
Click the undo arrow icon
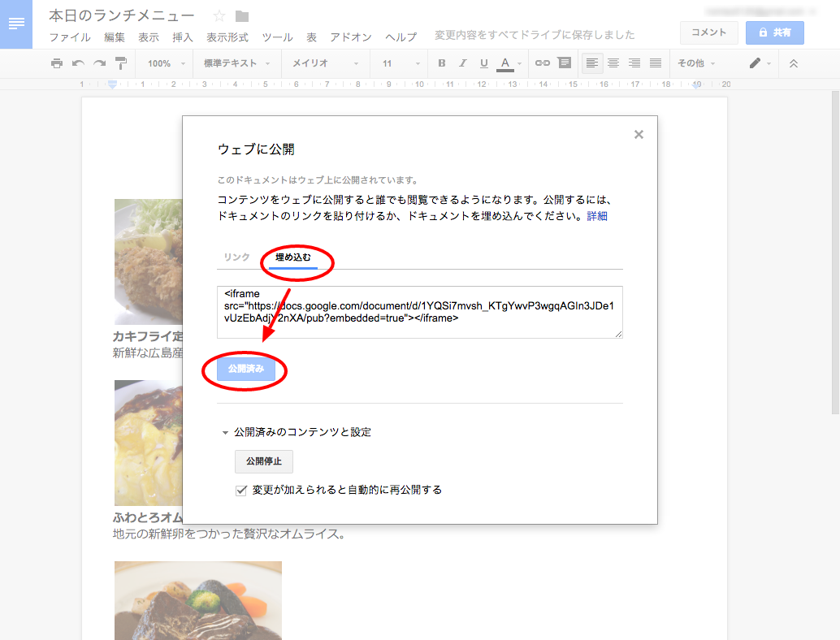pyautogui.click(x=78, y=63)
